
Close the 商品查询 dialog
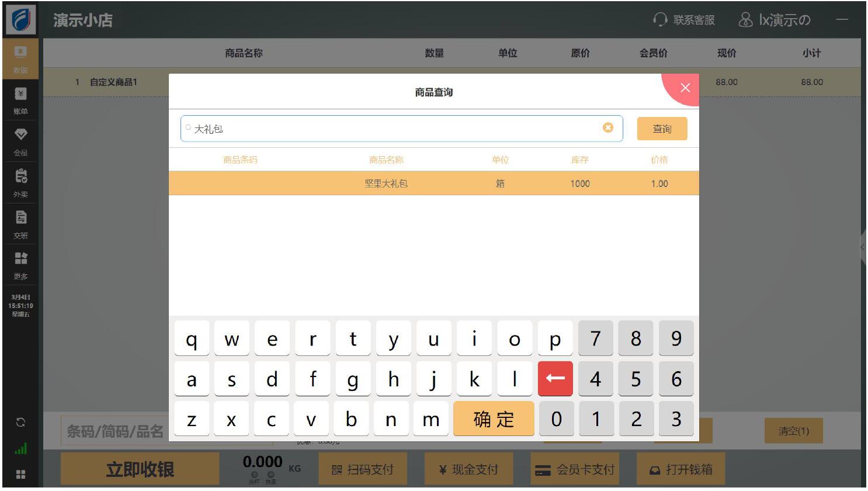point(685,88)
